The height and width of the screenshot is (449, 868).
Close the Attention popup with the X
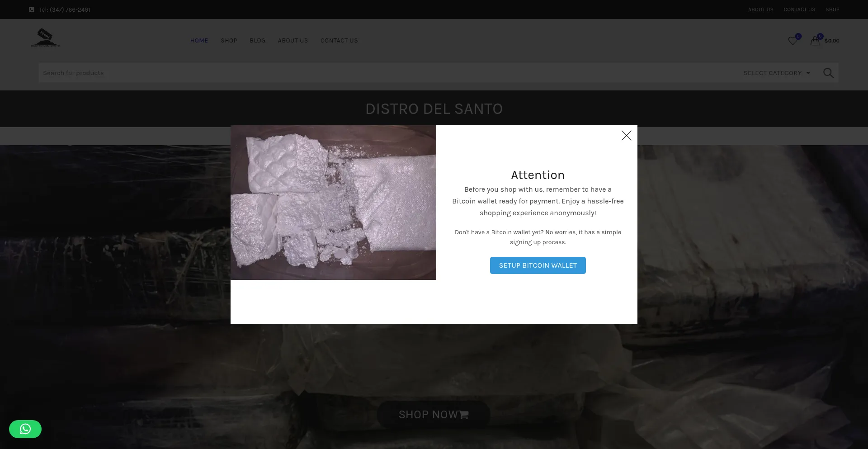(x=626, y=136)
